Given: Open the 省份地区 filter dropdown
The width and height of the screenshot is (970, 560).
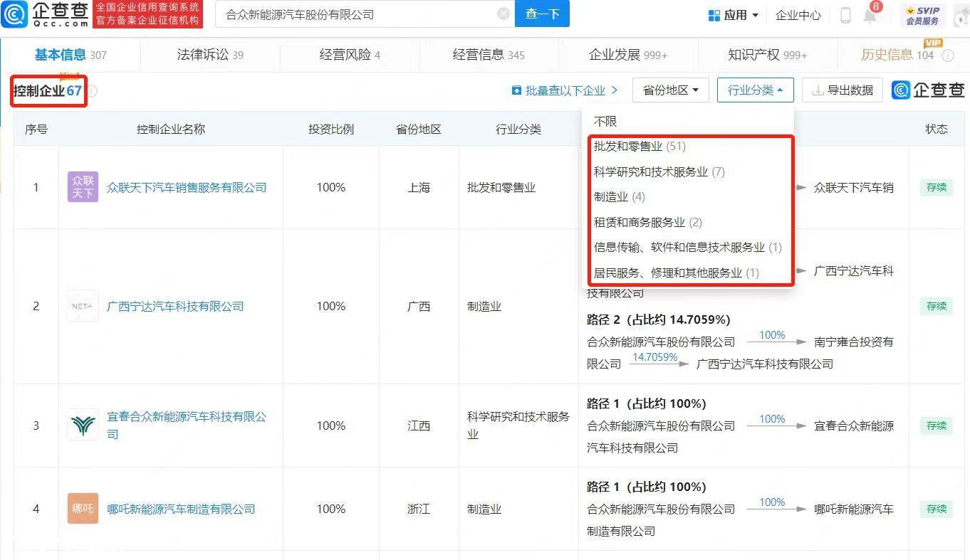Looking at the screenshot, I should click(670, 90).
